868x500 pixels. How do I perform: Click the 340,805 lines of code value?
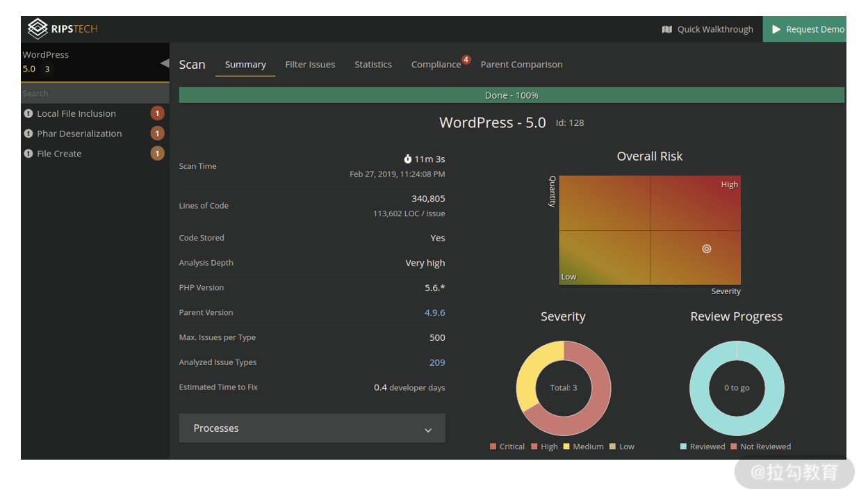[428, 199]
